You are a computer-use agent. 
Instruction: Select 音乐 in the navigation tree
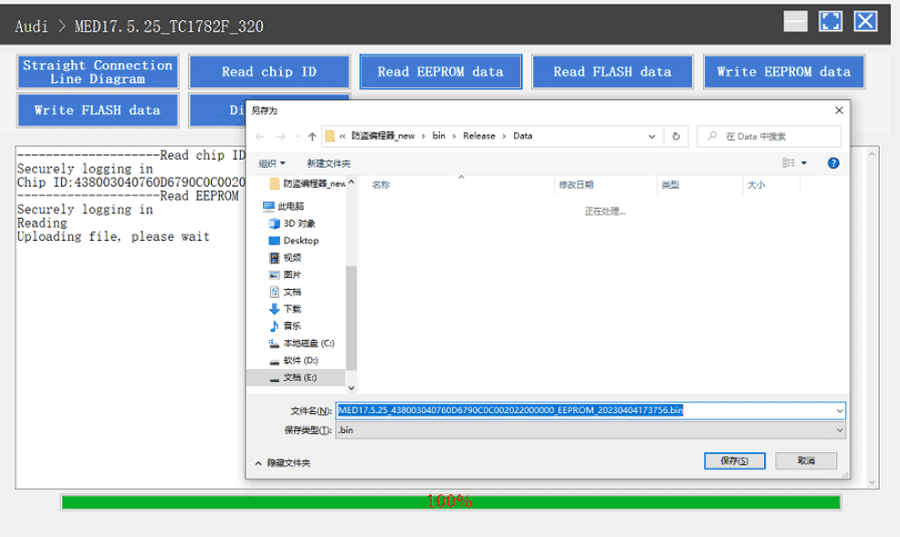click(x=285, y=326)
